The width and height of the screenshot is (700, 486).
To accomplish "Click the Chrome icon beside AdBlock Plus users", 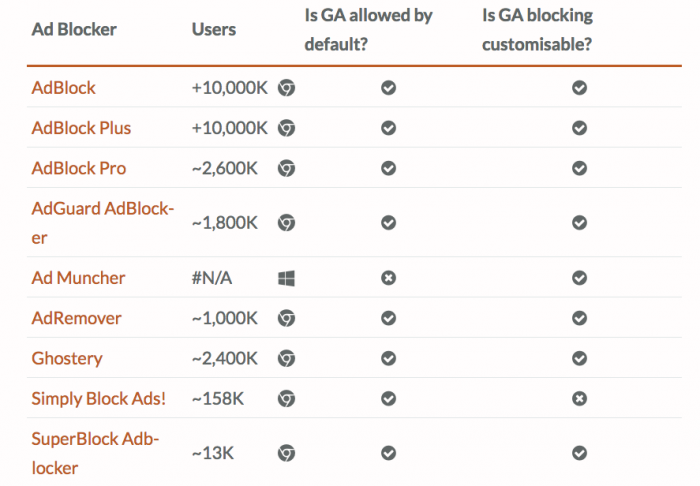I will (286, 128).
